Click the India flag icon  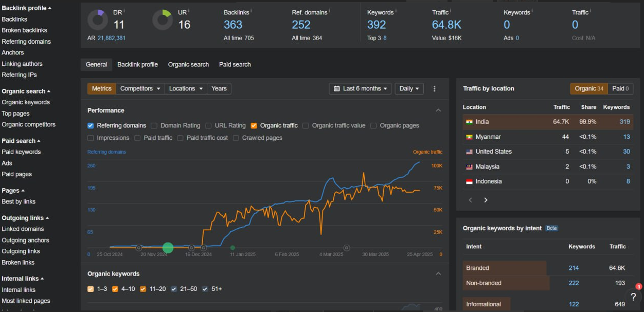tap(469, 122)
